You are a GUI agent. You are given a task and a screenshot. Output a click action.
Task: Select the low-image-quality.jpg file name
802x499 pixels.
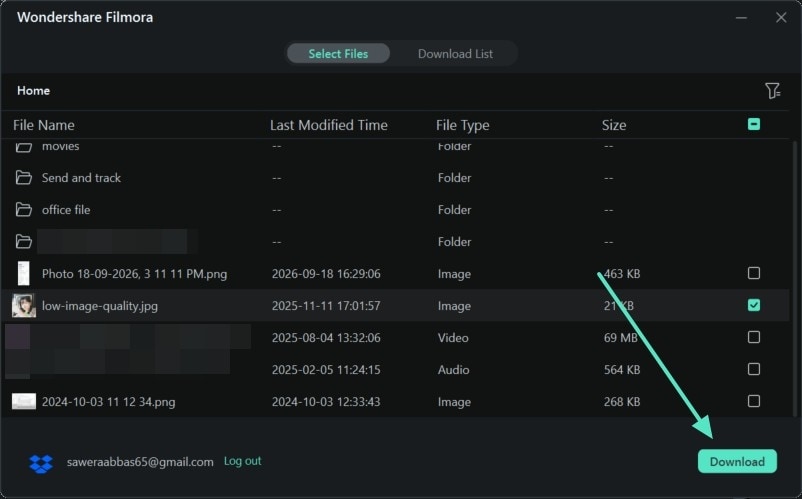pyautogui.click(x=100, y=306)
